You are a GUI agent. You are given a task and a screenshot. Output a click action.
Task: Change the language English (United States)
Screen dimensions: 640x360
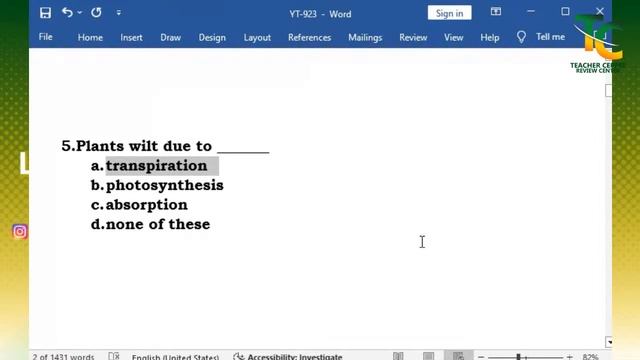point(175,357)
